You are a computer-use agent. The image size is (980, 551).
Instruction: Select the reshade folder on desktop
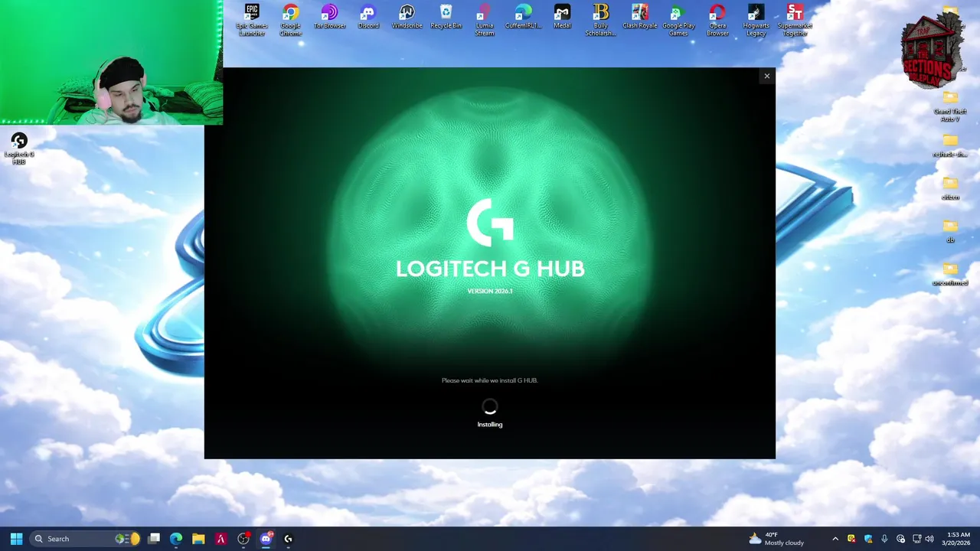pyautogui.click(x=950, y=145)
